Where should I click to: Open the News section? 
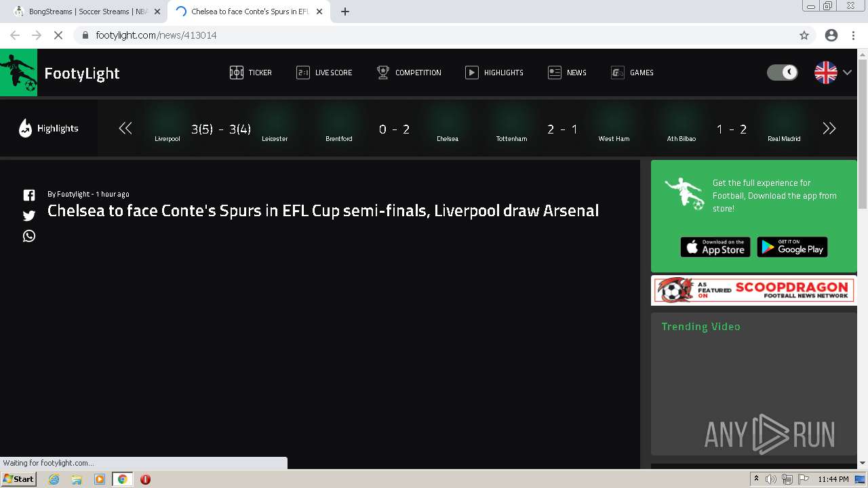pyautogui.click(x=567, y=73)
